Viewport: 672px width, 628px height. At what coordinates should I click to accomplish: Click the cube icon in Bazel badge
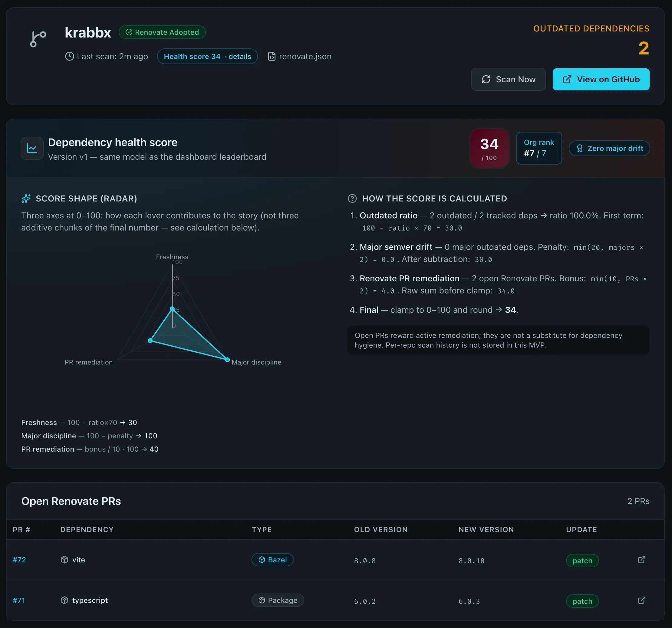262,560
